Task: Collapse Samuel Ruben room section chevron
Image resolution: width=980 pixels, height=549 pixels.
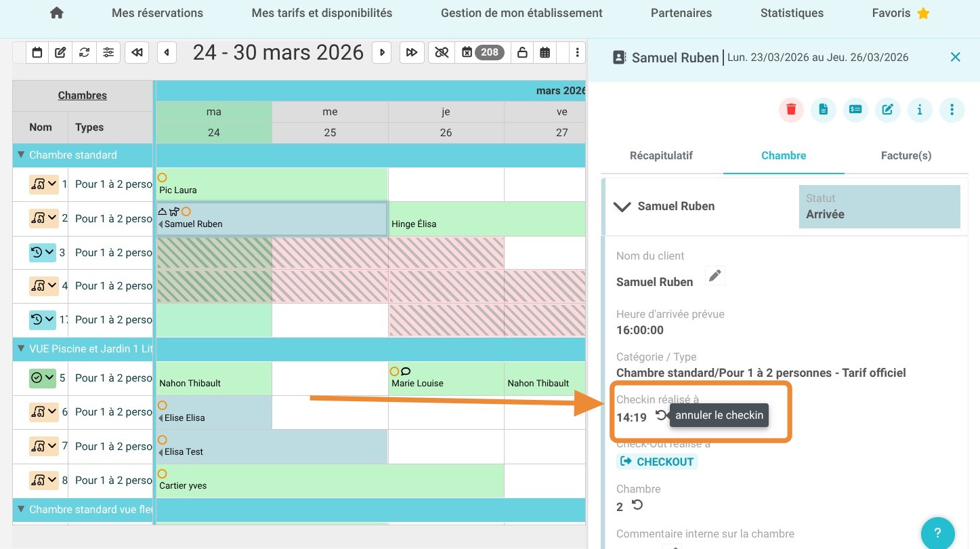Action: [x=622, y=207]
